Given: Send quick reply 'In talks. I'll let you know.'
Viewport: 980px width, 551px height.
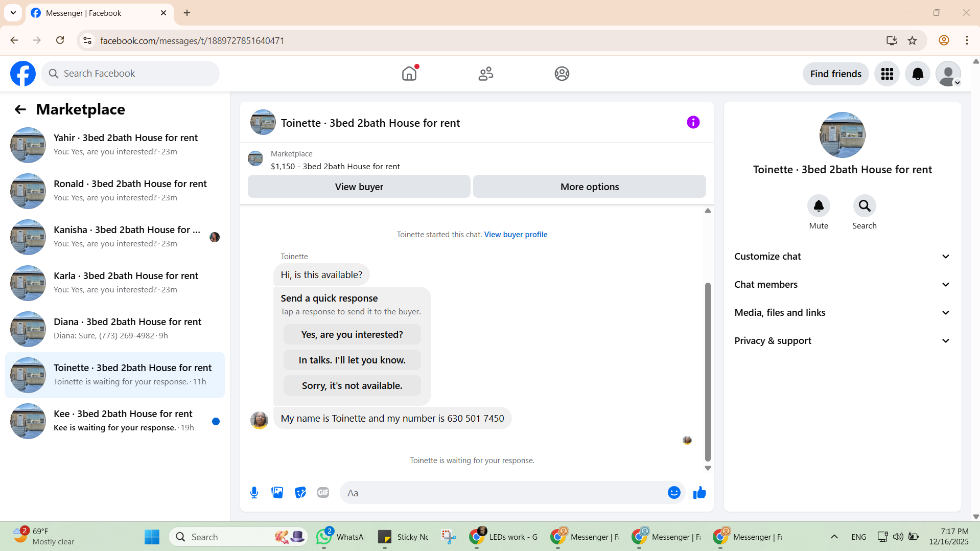Looking at the screenshot, I should (x=352, y=360).
